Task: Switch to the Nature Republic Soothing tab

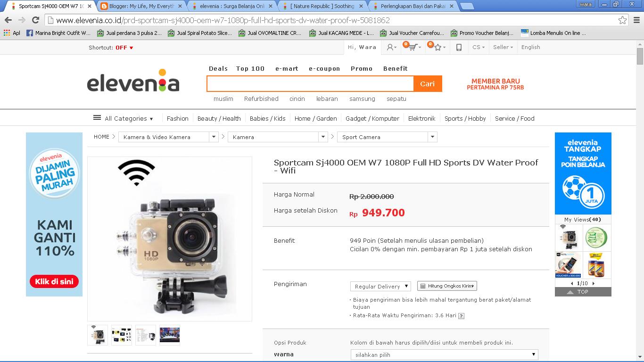Action: point(322,6)
